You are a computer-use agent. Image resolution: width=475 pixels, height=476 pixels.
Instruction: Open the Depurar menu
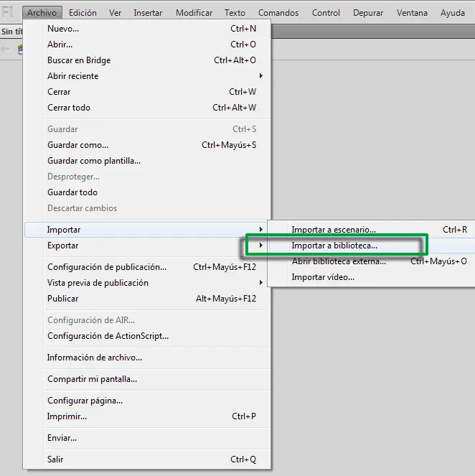(368, 13)
